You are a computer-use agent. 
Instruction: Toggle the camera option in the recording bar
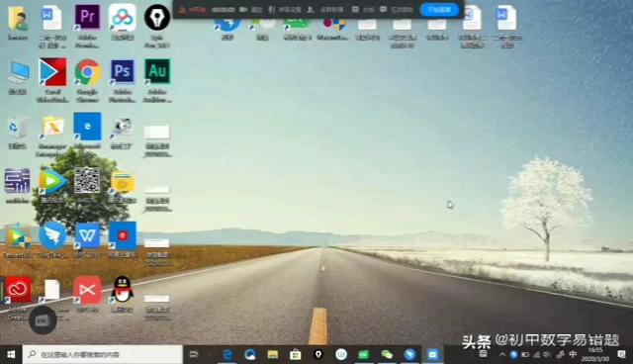click(250, 9)
